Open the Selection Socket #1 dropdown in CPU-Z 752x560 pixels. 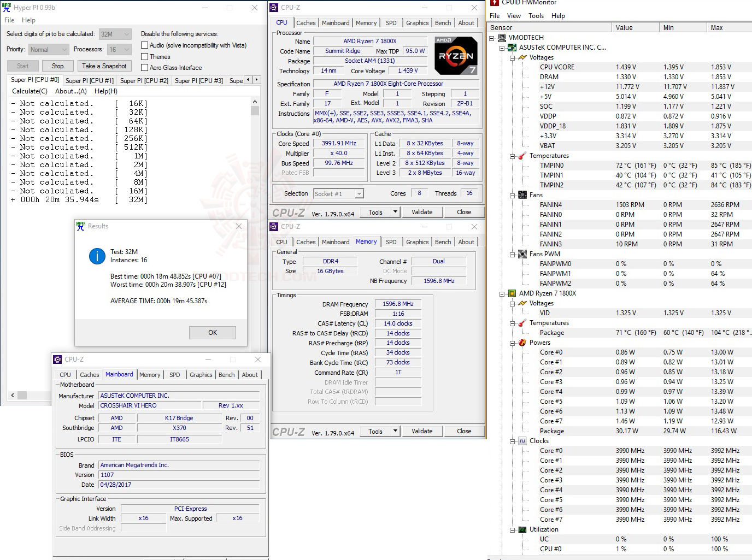click(339, 194)
